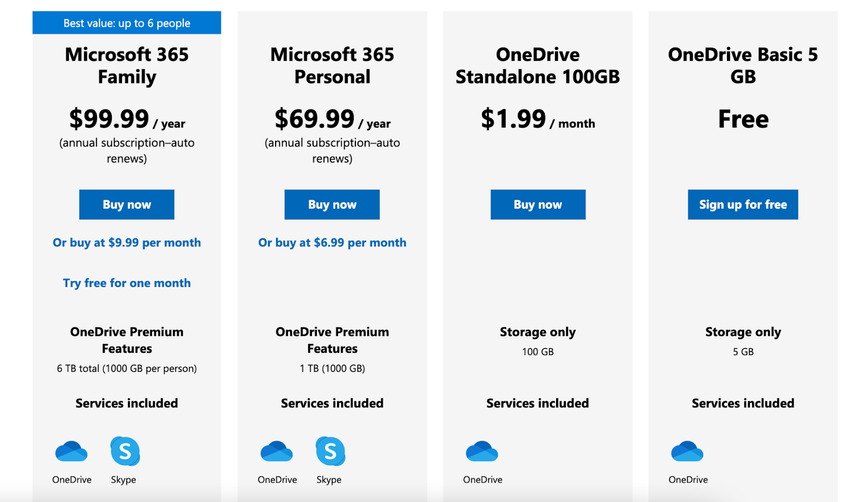Open the buy at $9.99 per month link
This screenshot has width=868, height=502.
(126, 243)
